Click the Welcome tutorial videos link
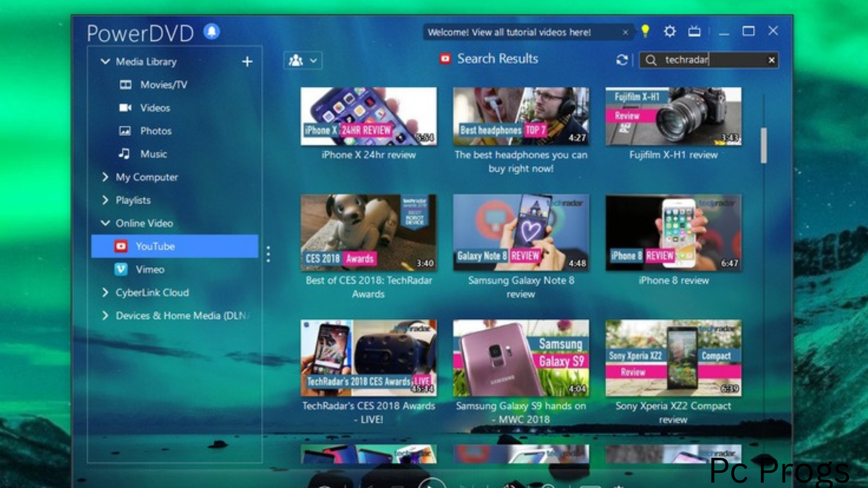This screenshot has height=488, width=868. tap(509, 33)
